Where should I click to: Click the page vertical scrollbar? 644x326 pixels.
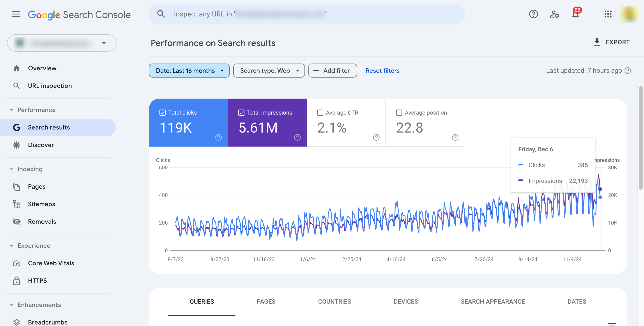coord(640,138)
